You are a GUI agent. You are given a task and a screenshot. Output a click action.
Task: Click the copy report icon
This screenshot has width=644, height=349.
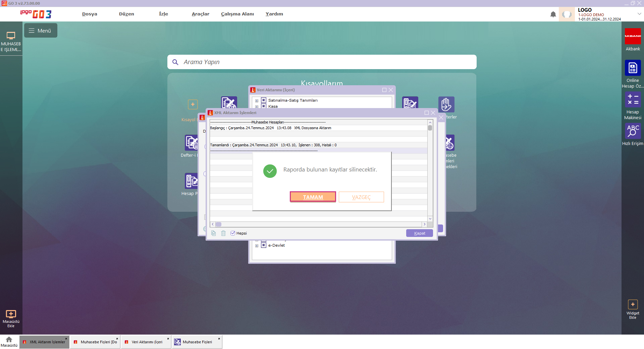pyautogui.click(x=214, y=233)
